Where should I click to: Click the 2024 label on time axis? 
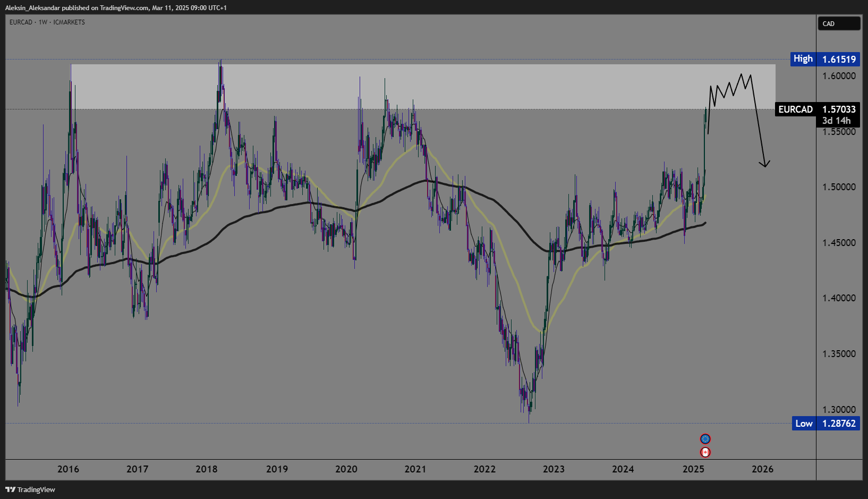[623, 469]
